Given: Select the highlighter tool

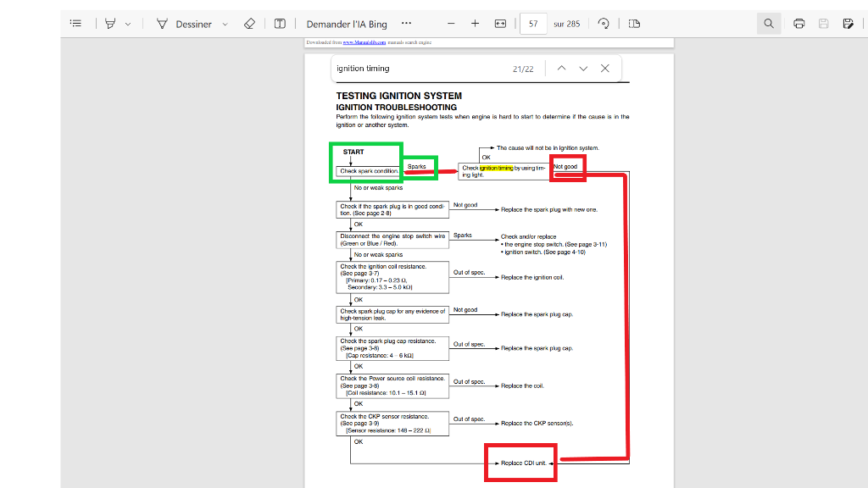Looking at the screenshot, I should coord(110,24).
